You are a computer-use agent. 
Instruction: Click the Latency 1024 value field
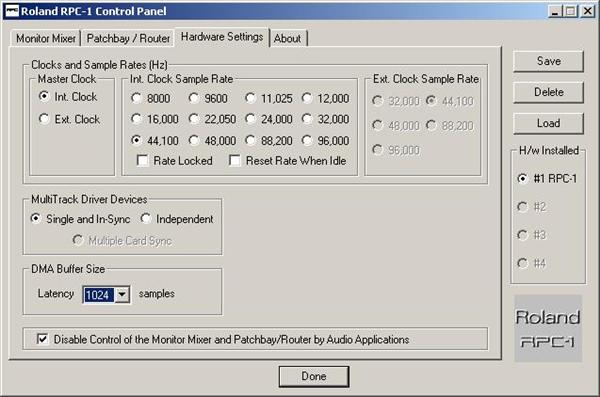[x=99, y=295]
